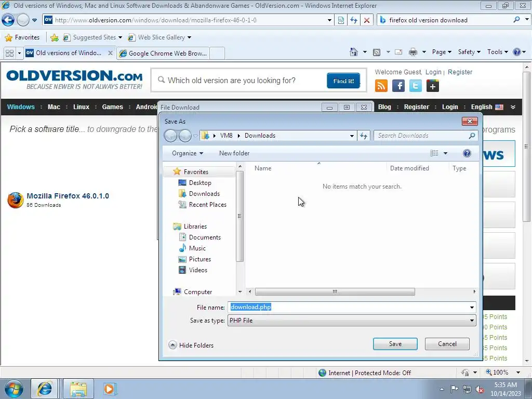This screenshot has width=532, height=399.
Task: Click the compatibility view icon in address bar
Action: (x=341, y=20)
